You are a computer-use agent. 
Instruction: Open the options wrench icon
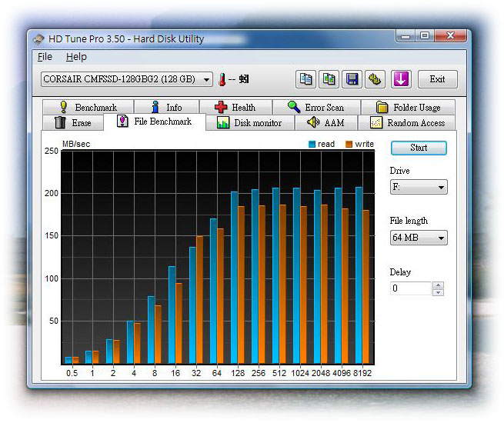[375, 79]
